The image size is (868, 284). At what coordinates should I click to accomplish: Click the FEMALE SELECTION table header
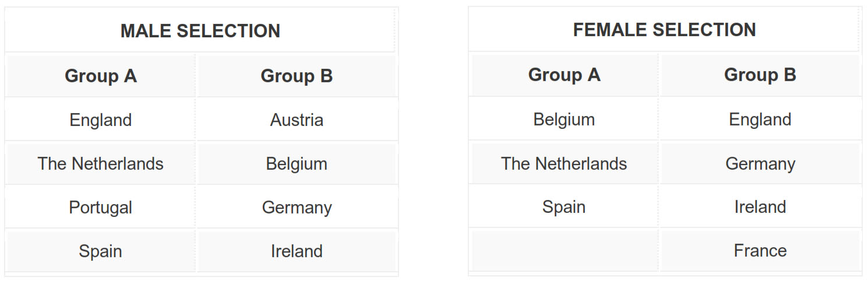(664, 30)
